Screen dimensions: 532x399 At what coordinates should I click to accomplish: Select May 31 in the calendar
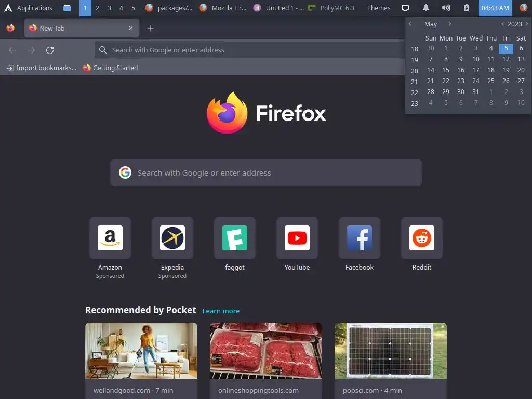tap(476, 91)
